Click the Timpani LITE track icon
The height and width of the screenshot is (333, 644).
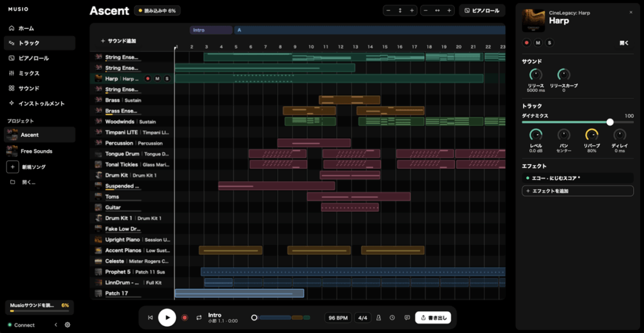(x=98, y=132)
